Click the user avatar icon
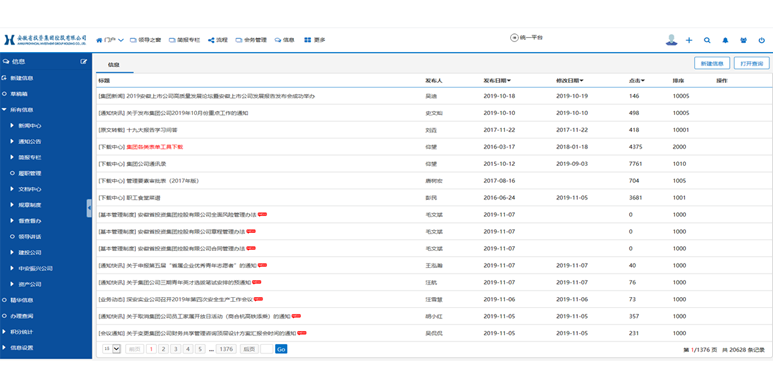This screenshot has width=773, height=388. pos(671,40)
